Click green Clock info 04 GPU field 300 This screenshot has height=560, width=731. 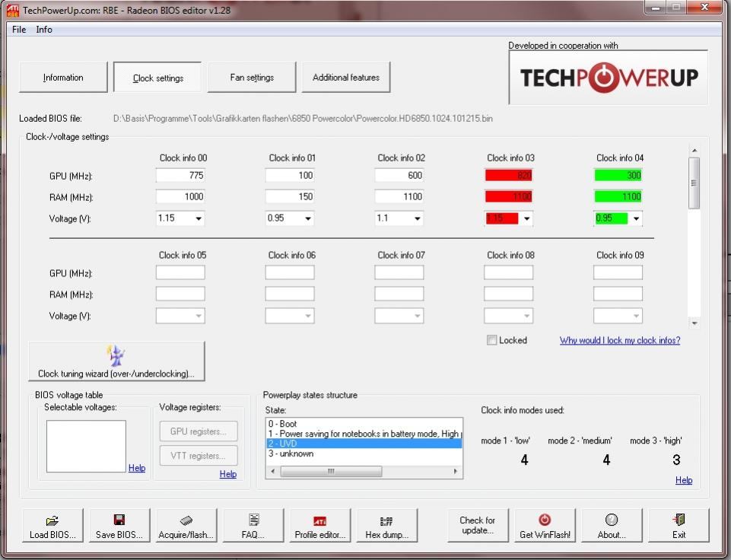coord(618,175)
